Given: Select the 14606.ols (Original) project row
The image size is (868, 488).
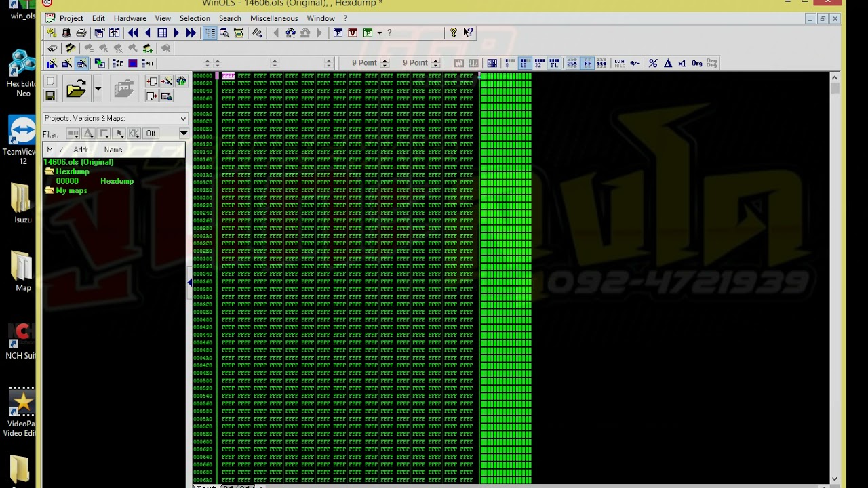Looking at the screenshot, I should click(x=79, y=162).
